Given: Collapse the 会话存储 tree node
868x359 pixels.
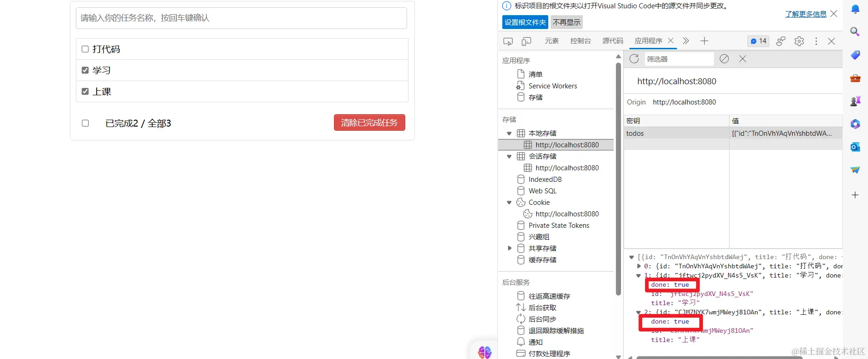Looking at the screenshot, I should pyautogui.click(x=509, y=156).
